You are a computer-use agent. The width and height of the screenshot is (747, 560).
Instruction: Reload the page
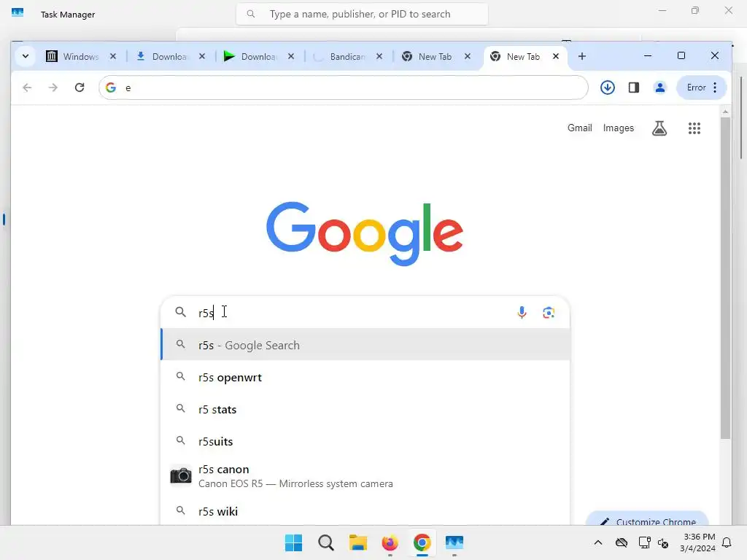coord(80,87)
